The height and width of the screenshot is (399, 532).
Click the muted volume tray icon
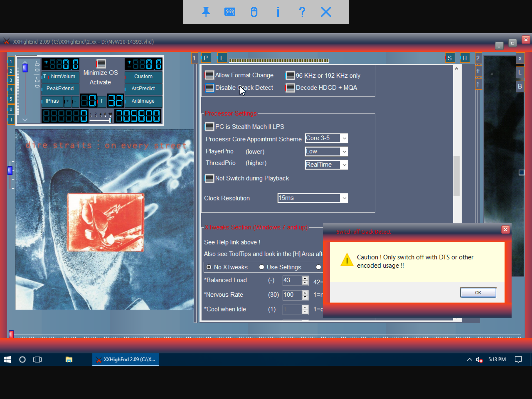pos(479,360)
